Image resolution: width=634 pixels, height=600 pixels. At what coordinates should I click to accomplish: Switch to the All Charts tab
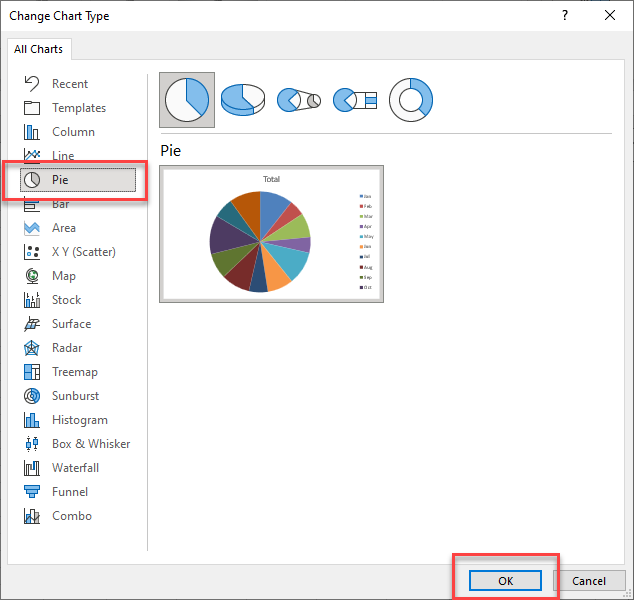click(38, 49)
